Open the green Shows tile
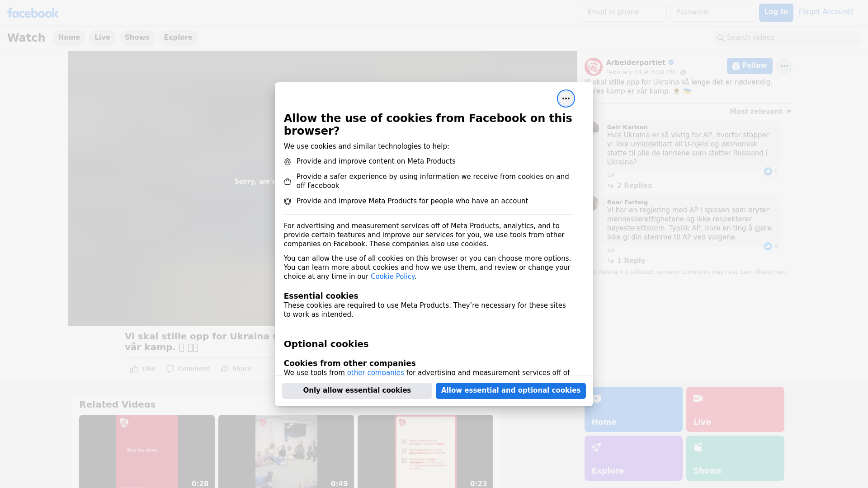The height and width of the screenshot is (488, 868). pos(735,458)
